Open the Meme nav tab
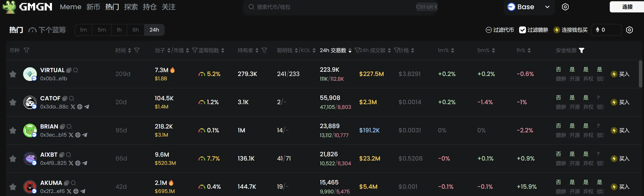 [x=71, y=7]
